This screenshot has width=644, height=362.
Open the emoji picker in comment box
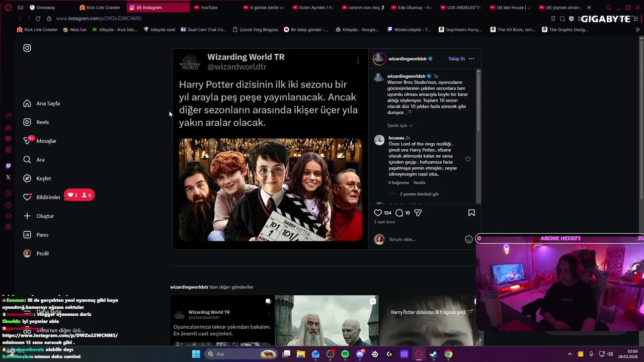468,239
